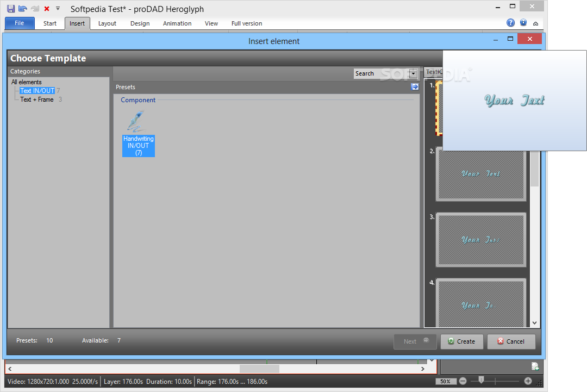Open help via the question mark icon
The image size is (587, 392).
(x=510, y=23)
